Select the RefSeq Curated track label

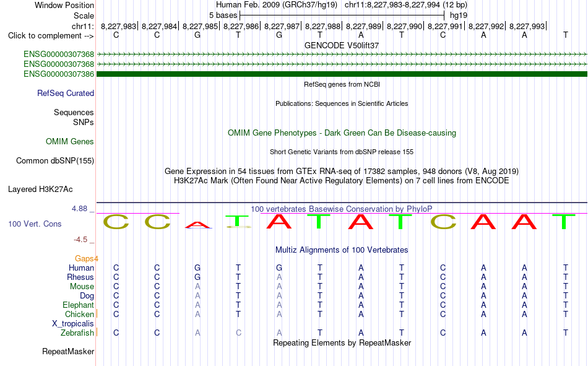tap(66, 93)
